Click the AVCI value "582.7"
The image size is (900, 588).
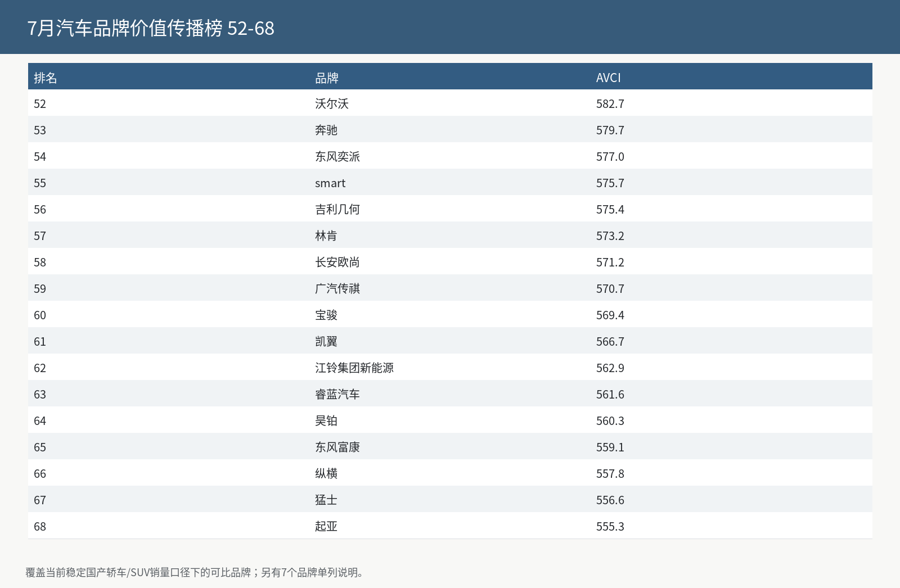[x=610, y=103]
